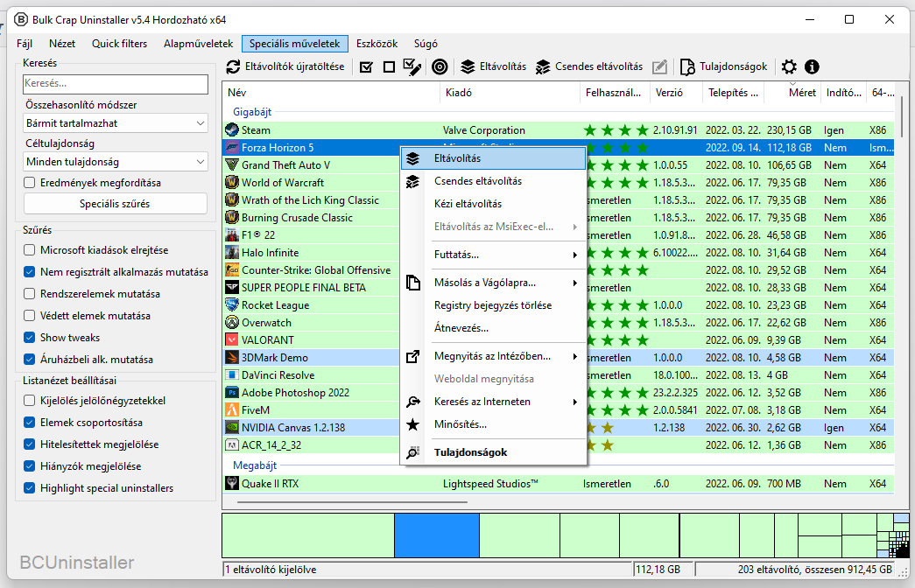Click the select-all checkmark toolbar icon
915x588 pixels.
(x=366, y=66)
